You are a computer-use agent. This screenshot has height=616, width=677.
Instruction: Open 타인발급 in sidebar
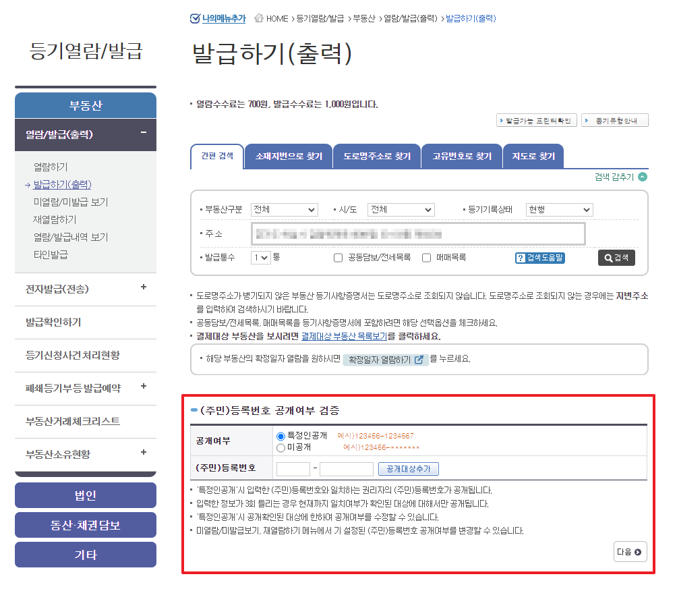tap(51, 254)
